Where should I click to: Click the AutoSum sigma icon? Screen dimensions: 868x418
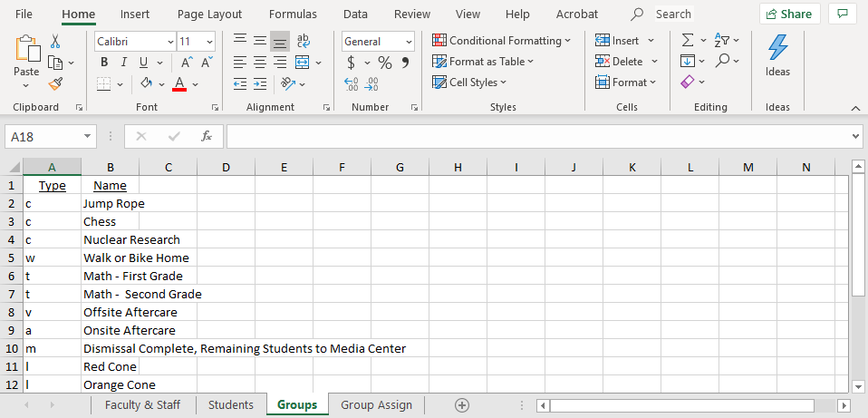point(688,41)
